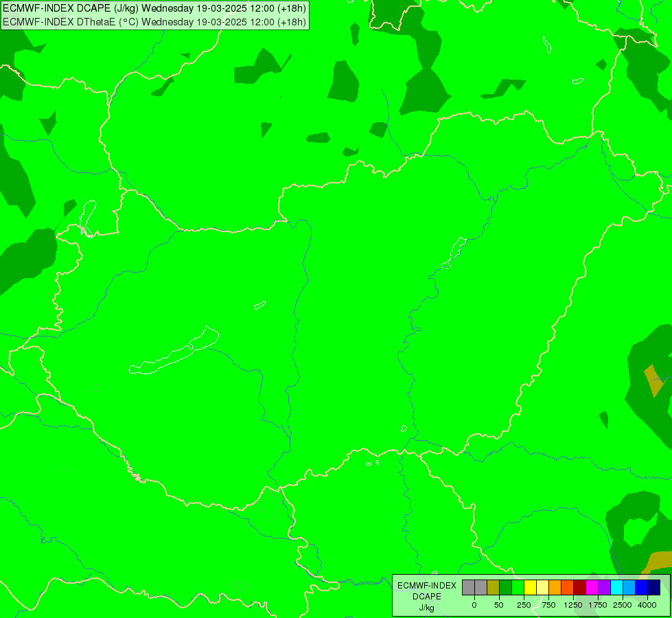Click the legend value '4000'
This screenshot has height=618, width=672.
pos(647,605)
